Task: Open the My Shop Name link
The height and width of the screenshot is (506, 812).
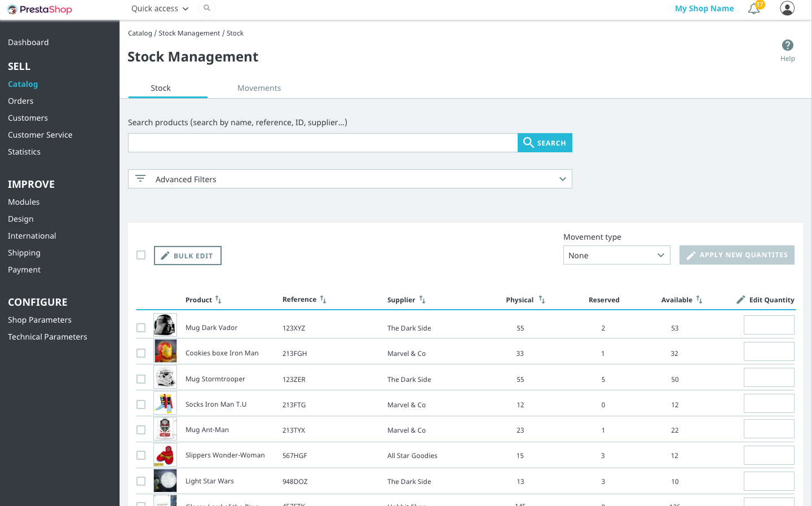Action: click(704, 8)
